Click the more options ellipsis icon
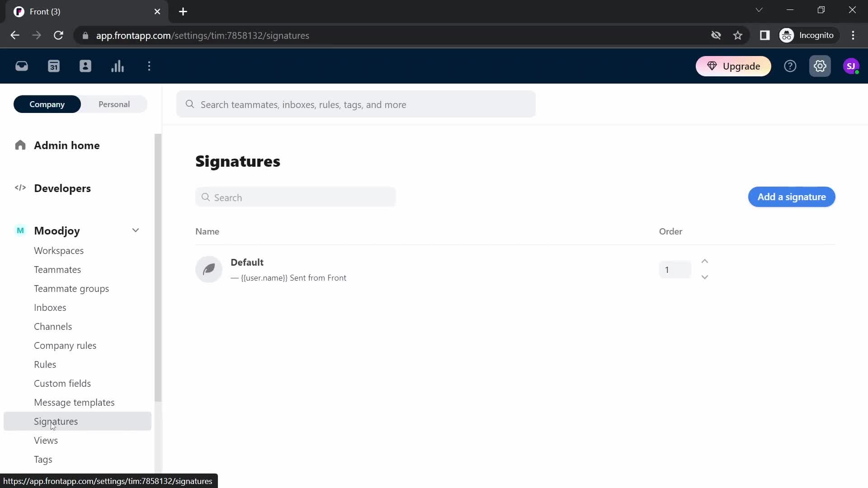 [149, 66]
